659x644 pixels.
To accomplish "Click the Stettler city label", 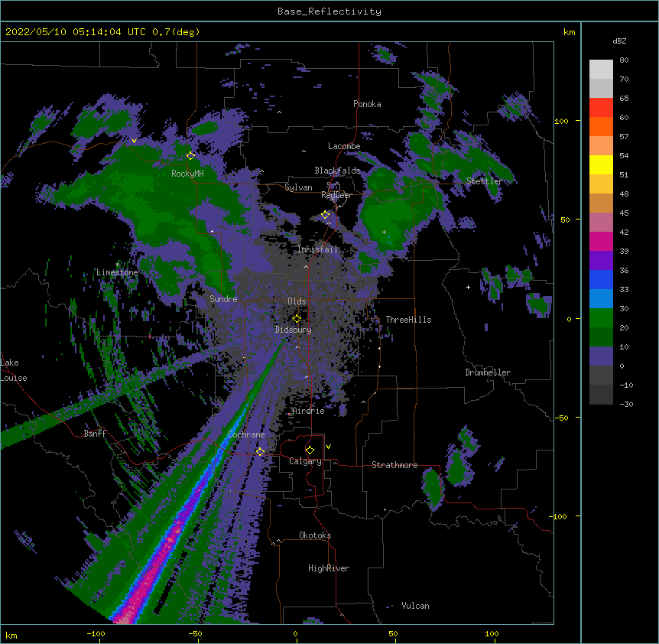I will pyautogui.click(x=484, y=181).
